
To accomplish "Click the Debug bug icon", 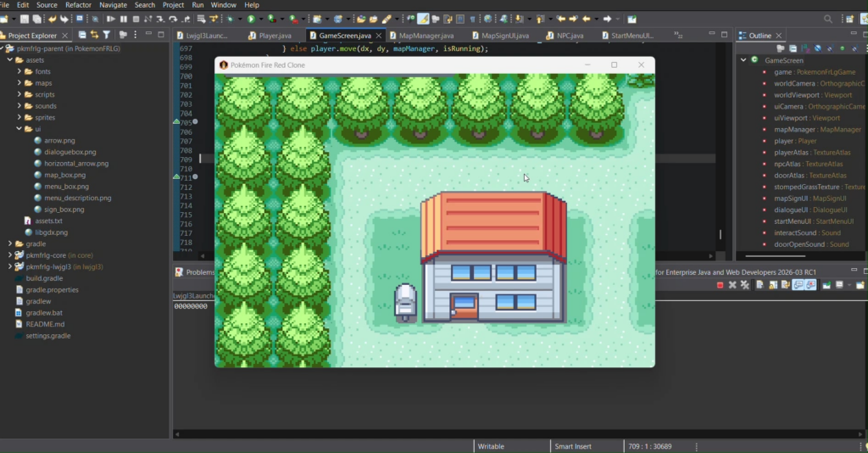I will (231, 20).
